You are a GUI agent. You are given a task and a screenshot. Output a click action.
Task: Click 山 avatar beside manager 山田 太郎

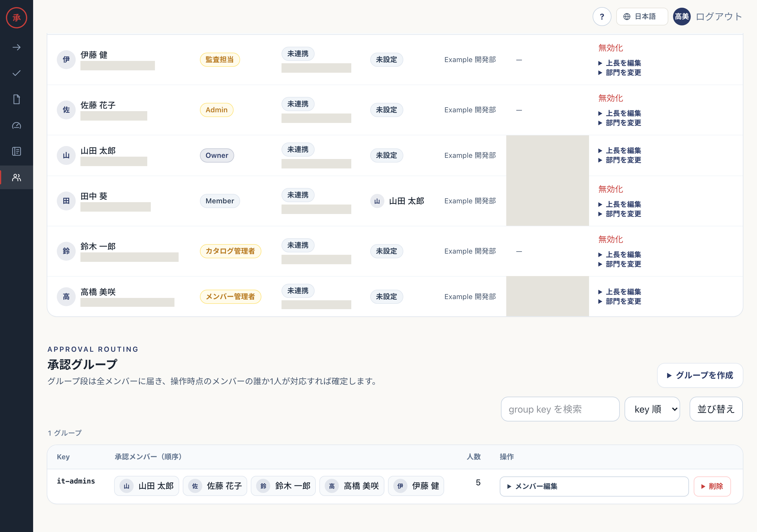tap(377, 201)
